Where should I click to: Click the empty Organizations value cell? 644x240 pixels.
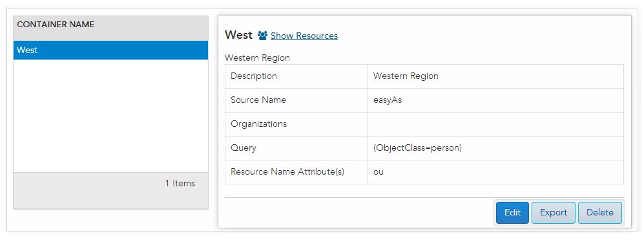click(x=495, y=124)
